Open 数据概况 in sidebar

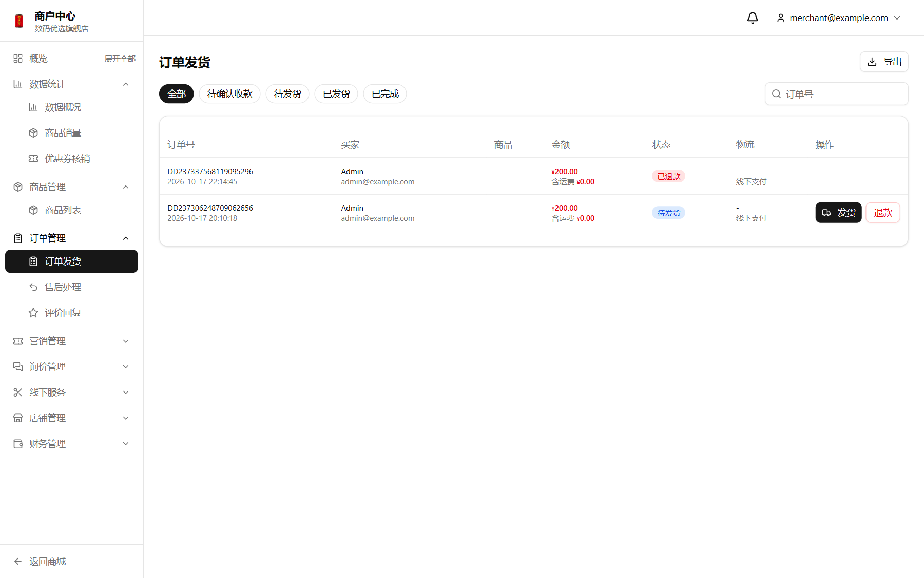pyautogui.click(x=71, y=107)
